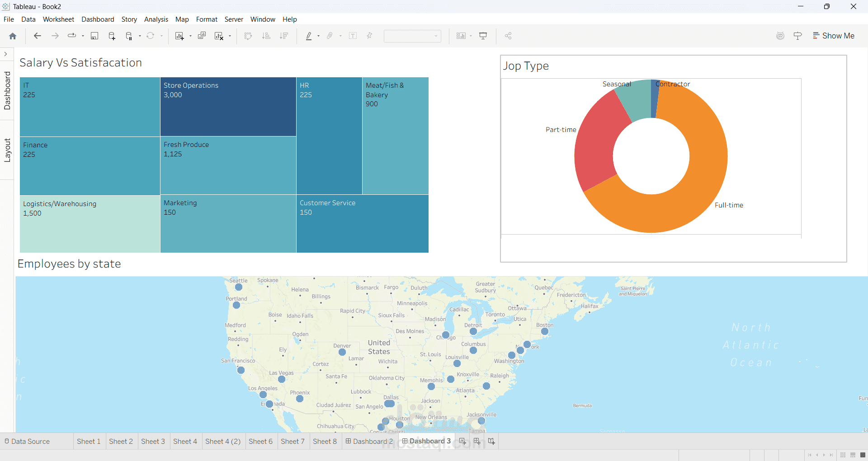Open the Fit view size combo box
Screen dimensions: 868x461
(x=412, y=36)
